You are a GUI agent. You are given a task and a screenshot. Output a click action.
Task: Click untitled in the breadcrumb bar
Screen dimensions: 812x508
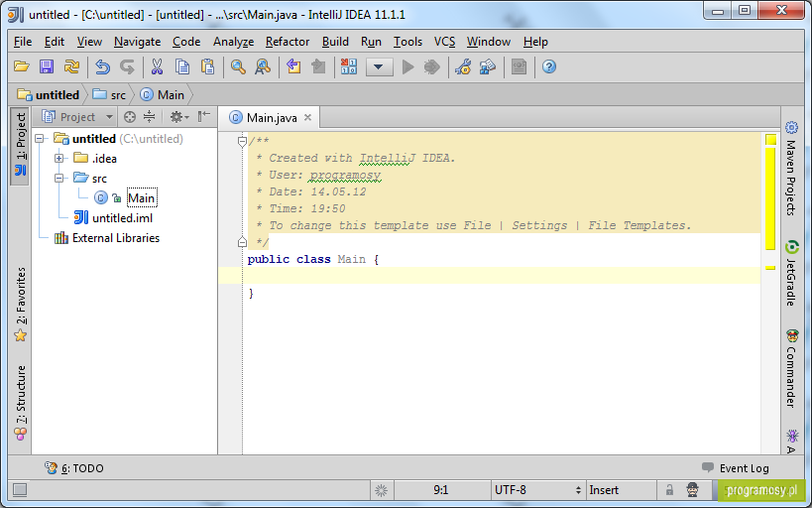pos(49,95)
